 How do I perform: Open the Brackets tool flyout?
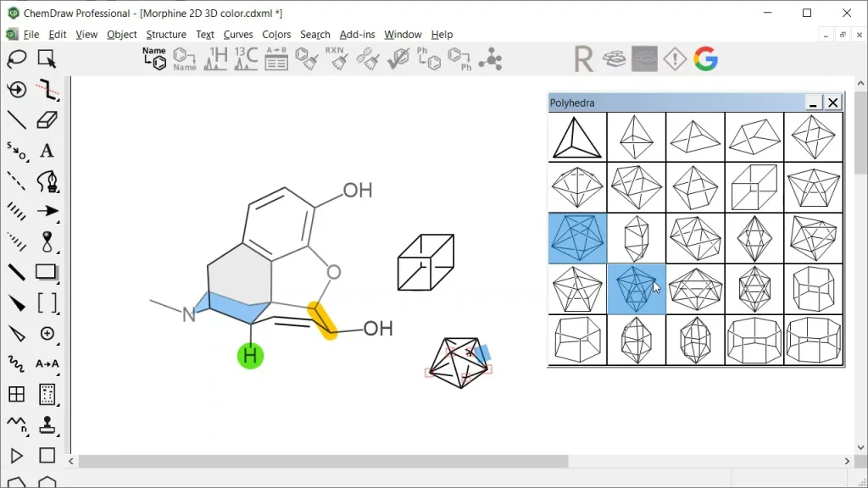click(47, 302)
